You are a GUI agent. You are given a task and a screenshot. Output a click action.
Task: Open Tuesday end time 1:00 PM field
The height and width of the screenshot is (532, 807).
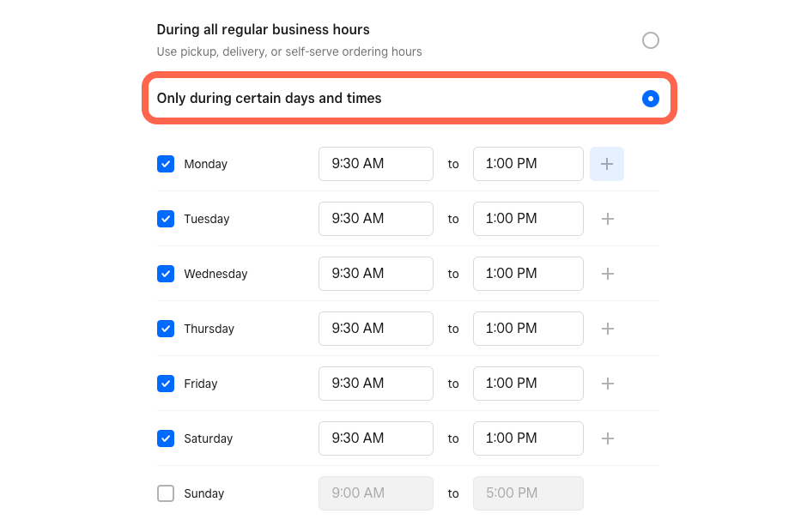pos(528,219)
